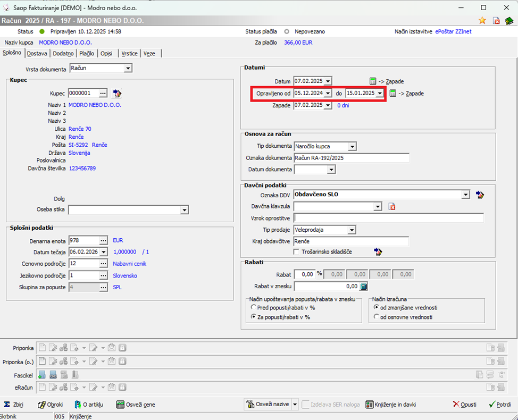Expand Vrsta dokumenta dropdown

point(128,69)
